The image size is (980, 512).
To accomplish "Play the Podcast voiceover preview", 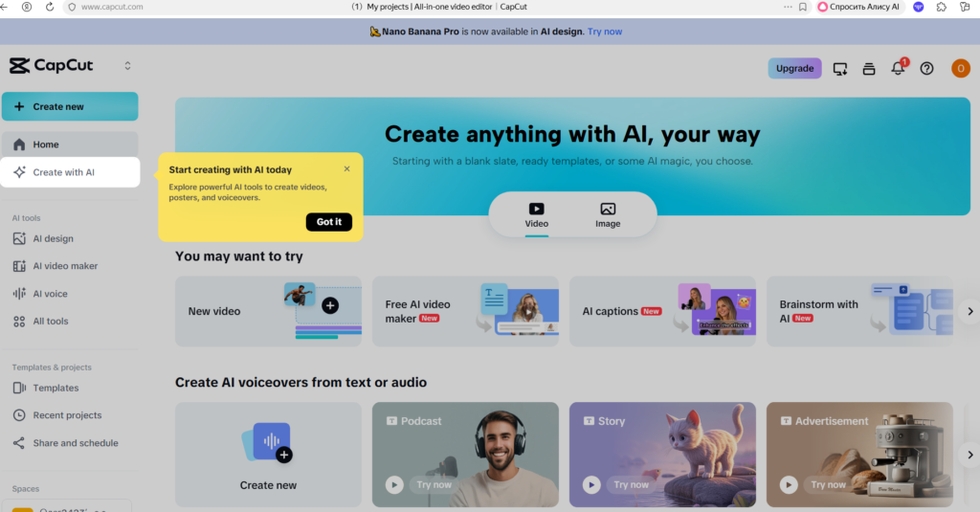I will tap(394, 485).
